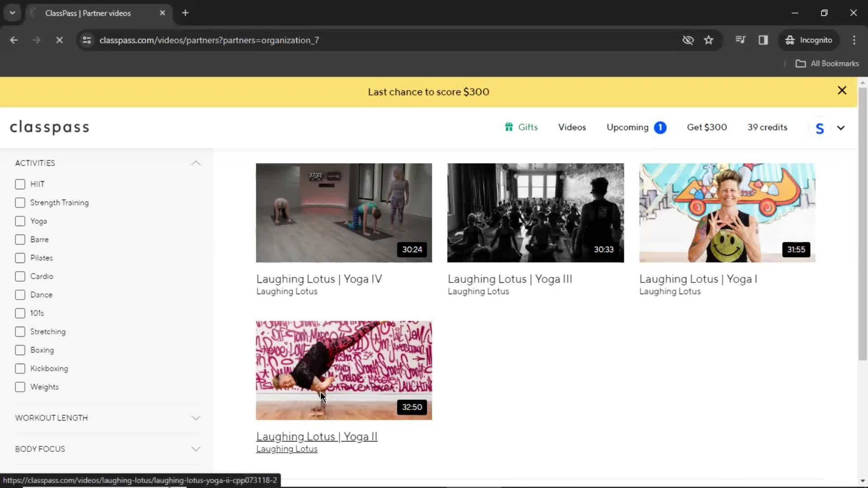Open the Chrome three-dot menu
This screenshot has height=488, width=868.
pos(854,40)
